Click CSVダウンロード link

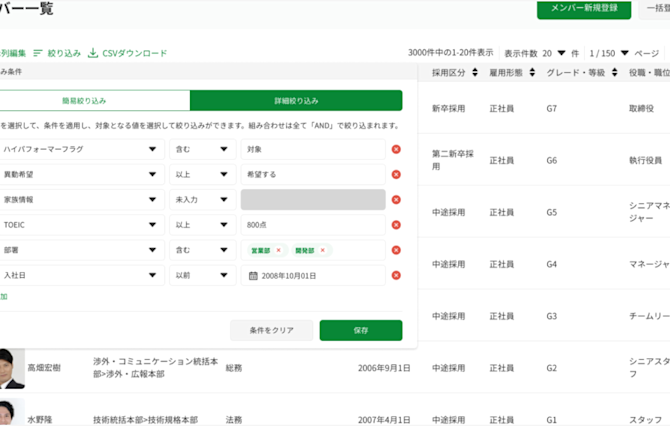coord(135,53)
